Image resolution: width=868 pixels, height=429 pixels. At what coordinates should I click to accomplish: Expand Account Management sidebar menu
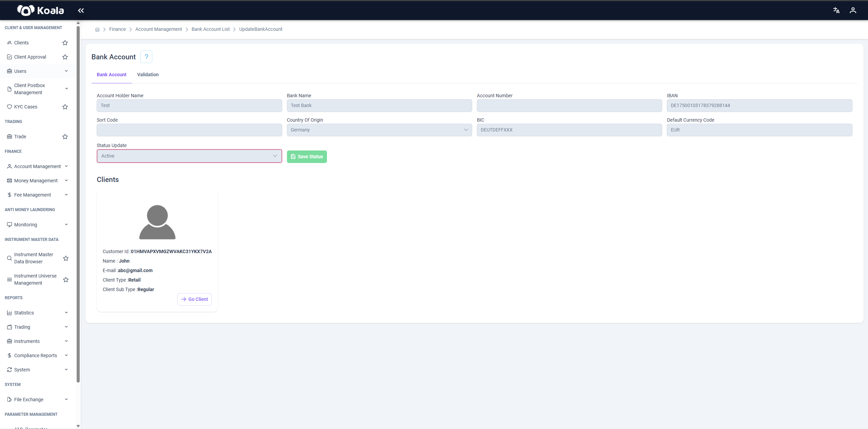pos(37,166)
